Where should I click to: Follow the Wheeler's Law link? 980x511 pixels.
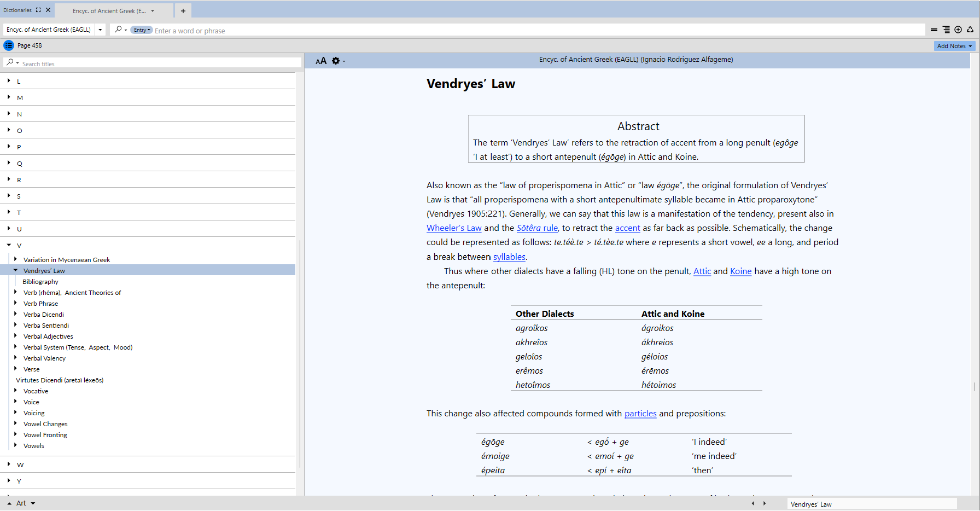point(454,228)
